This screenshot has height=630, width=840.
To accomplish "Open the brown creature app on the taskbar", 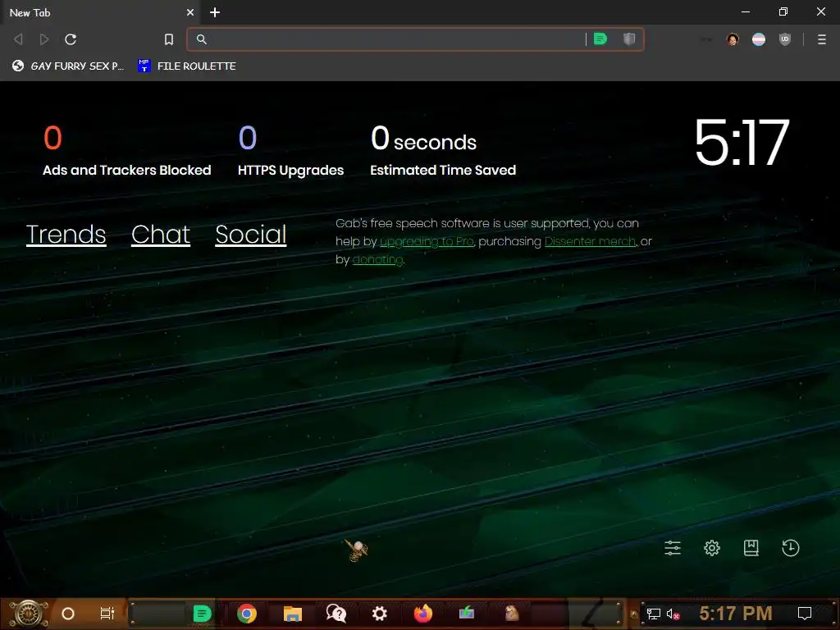I will [512, 613].
